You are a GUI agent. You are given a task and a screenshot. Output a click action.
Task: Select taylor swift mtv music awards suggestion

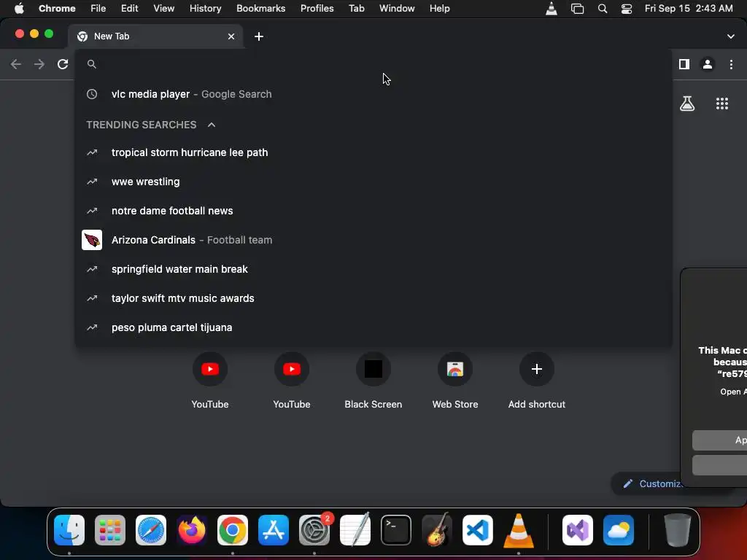[x=373, y=298]
